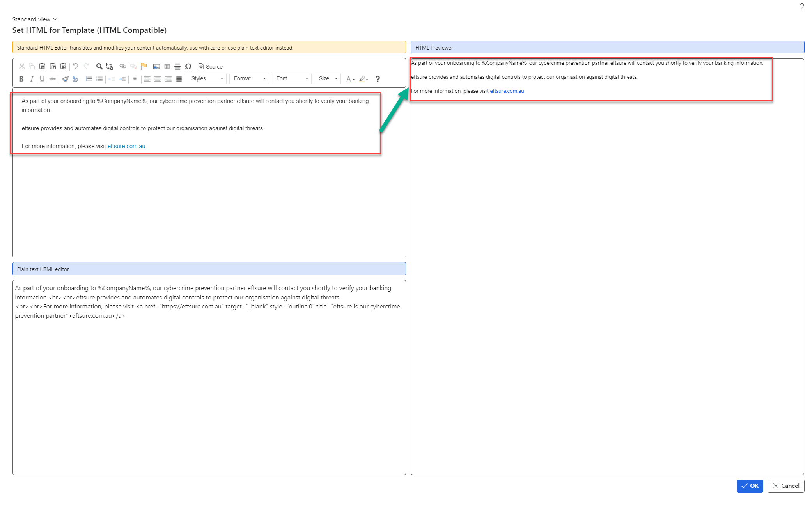
Task: Choose Paste from Word icon
Action: [x=64, y=67]
